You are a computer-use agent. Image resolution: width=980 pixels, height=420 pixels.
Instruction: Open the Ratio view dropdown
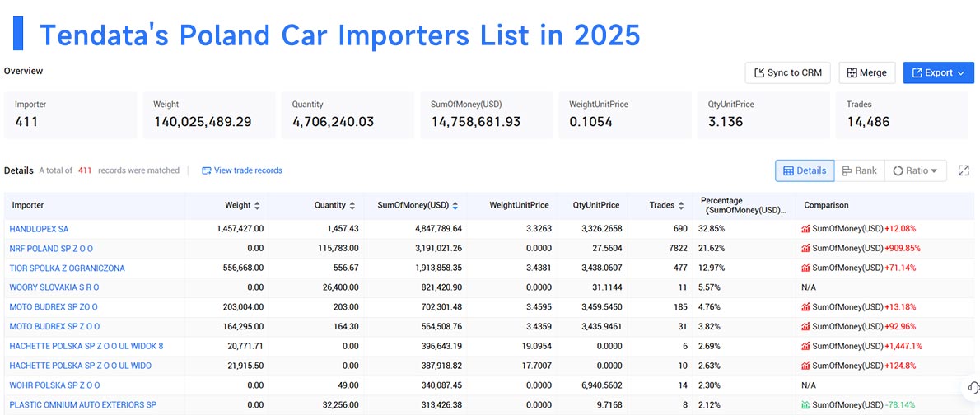pyautogui.click(x=915, y=170)
